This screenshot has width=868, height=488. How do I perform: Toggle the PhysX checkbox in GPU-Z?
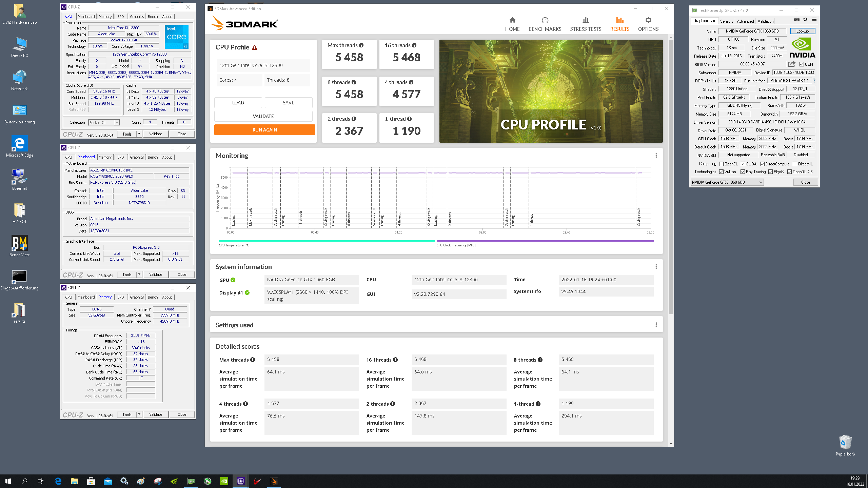[x=770, y=172]
